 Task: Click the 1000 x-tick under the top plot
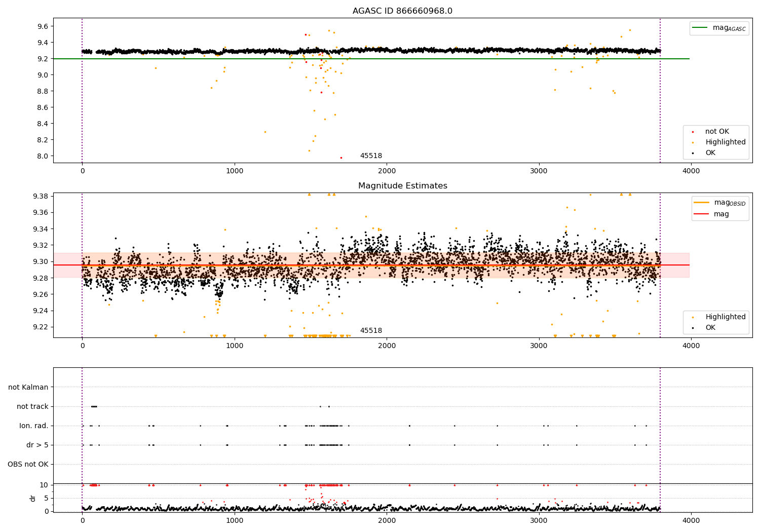click(x=235, y=171)
